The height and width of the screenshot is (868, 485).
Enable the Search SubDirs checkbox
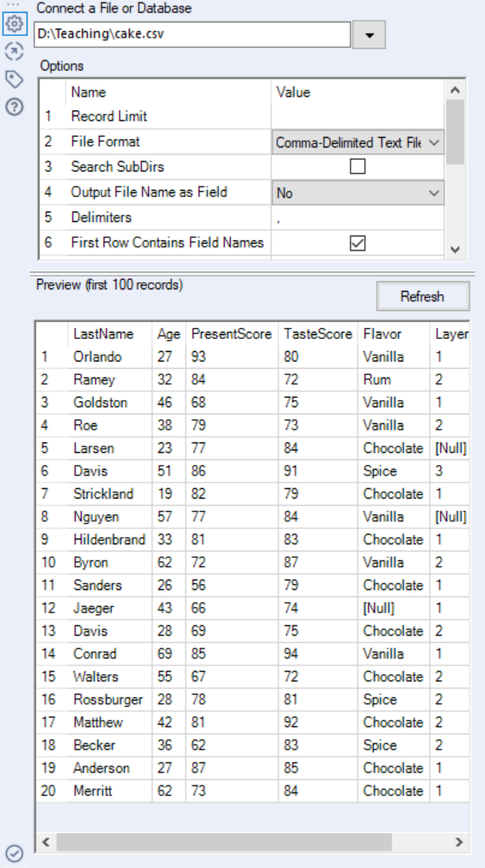pyautogui.click(x=358, y=167)
